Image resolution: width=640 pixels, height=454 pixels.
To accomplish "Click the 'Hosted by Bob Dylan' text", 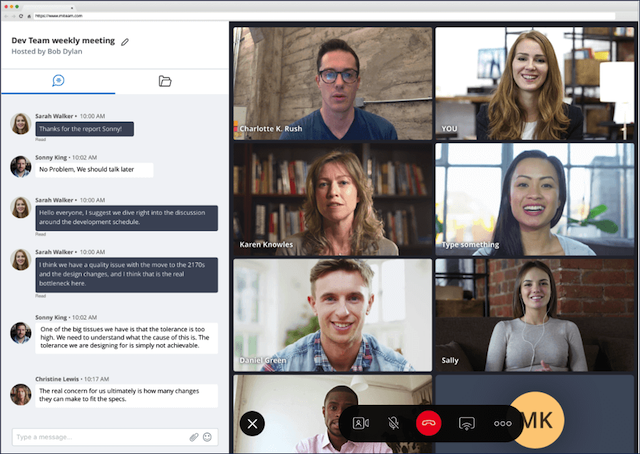I will point(47,51).
